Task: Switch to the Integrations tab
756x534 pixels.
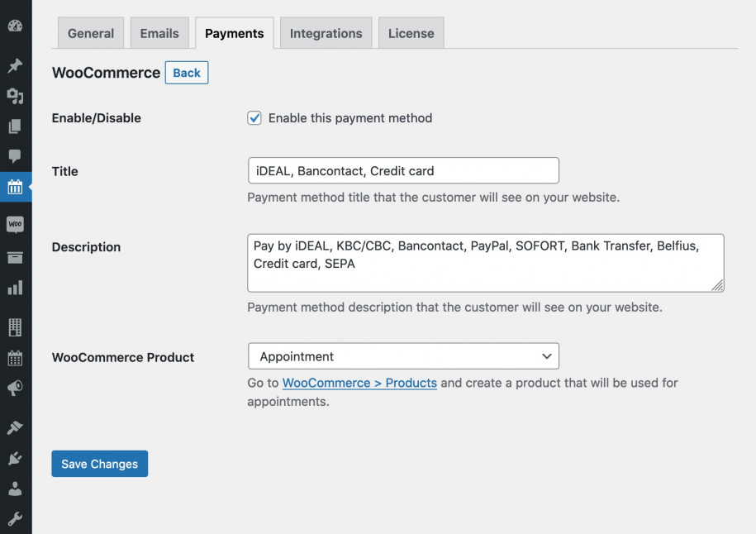Action: tap(326, 33)
